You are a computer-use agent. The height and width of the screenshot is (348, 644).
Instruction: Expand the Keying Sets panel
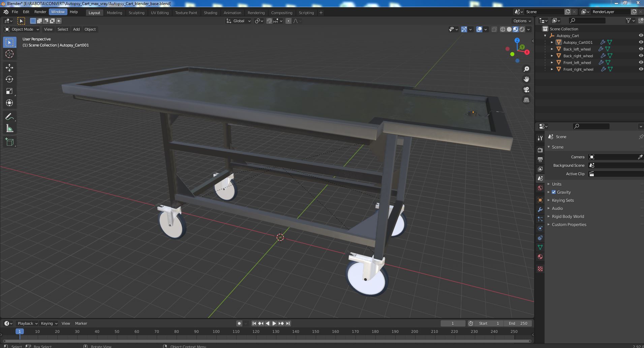coord(563,200)
